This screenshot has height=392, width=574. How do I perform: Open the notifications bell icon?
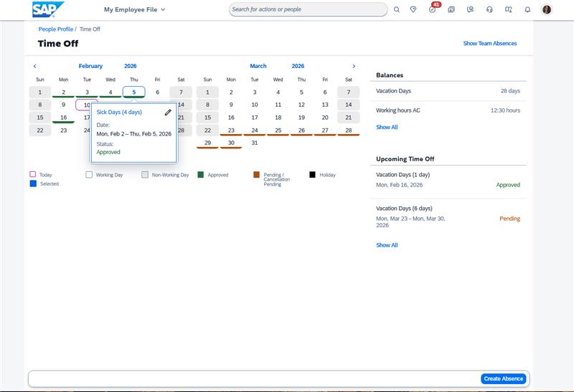527,10
